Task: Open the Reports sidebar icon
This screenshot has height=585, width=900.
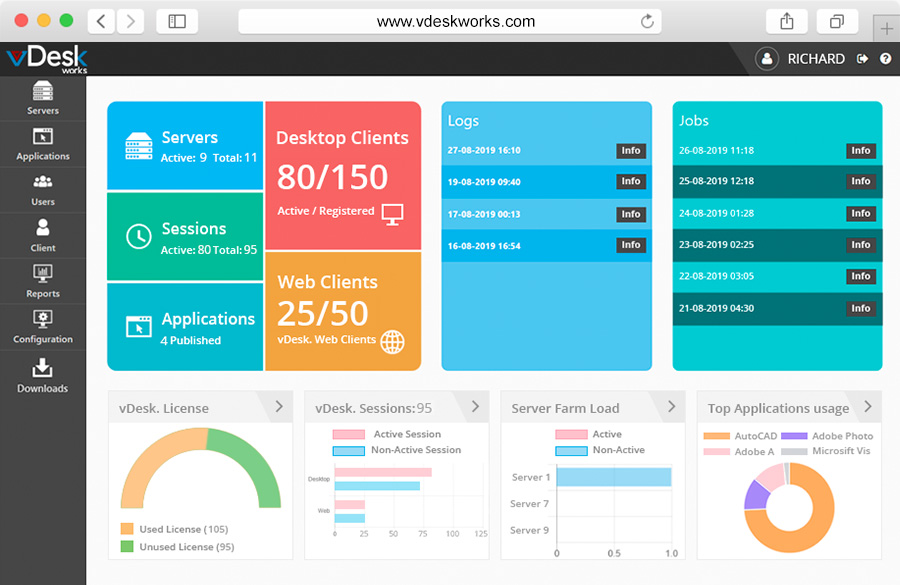Action: tap(42, 280)
